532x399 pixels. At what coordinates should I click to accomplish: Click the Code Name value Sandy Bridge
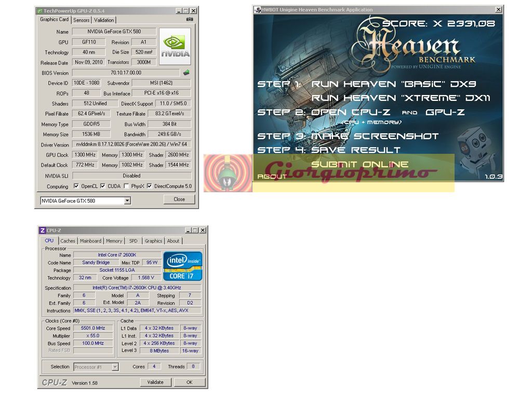96,262
